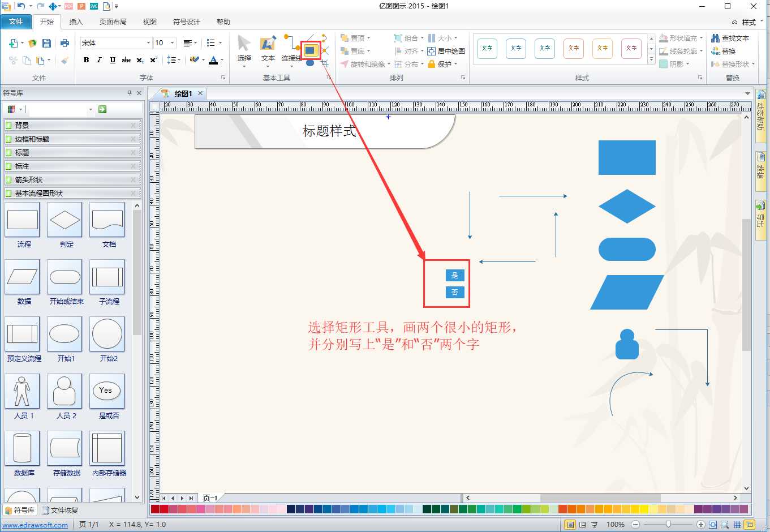Expand the Background (背景) library category
The image size is (770, 532).
72,125
